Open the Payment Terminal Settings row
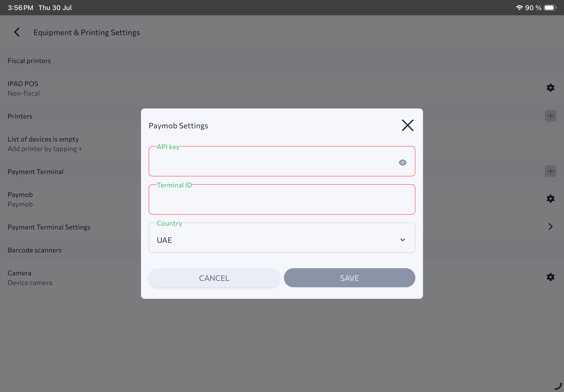564x392 pixels. pos(282,227)
